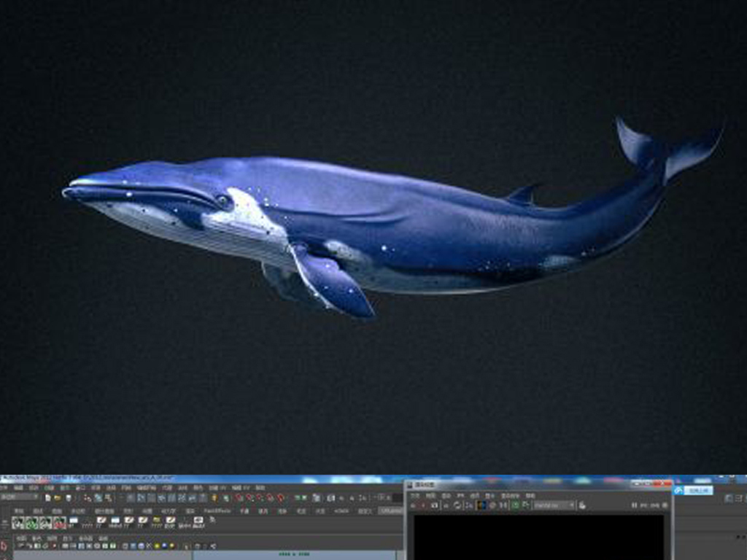Select by hierarchy mode icon in the status line
The image size is (747, 560).
[x=87, y=497]
